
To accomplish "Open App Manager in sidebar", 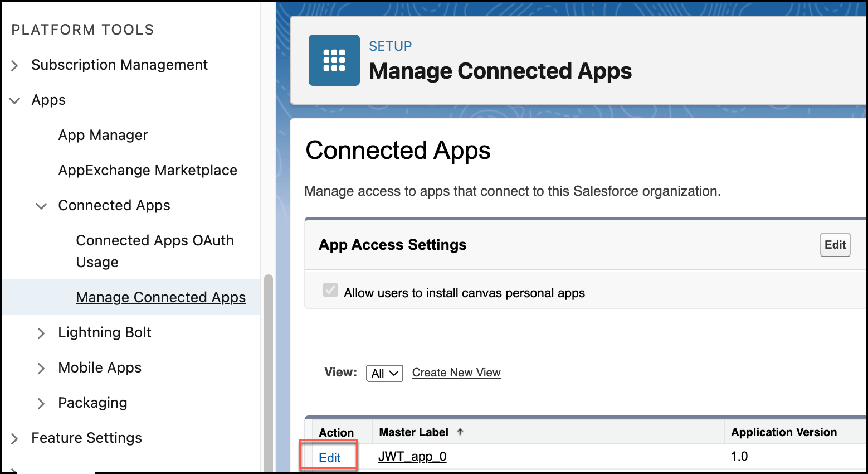I will (x=103, y=136).
